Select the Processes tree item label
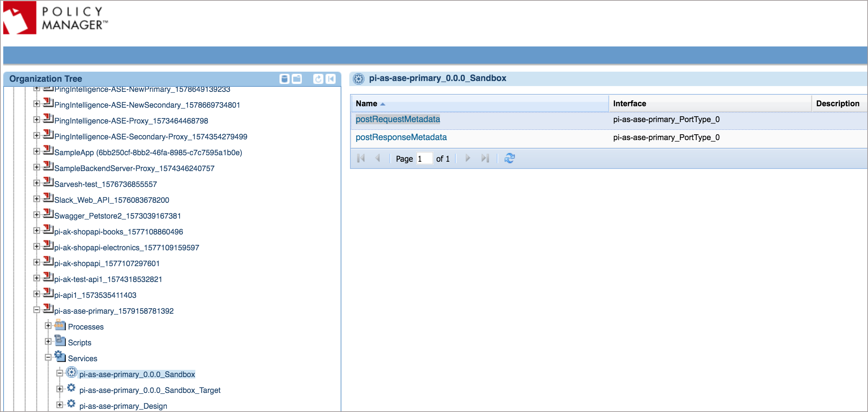Image resolution: width=868 pixels, height=412 pixels. (x=86, y=327)
